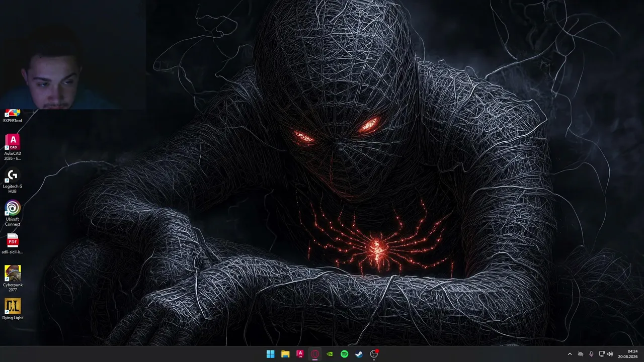Launch Ubisoft Connect from the desktop
This screenshot has width=644, height=362.
pos(13,213)
